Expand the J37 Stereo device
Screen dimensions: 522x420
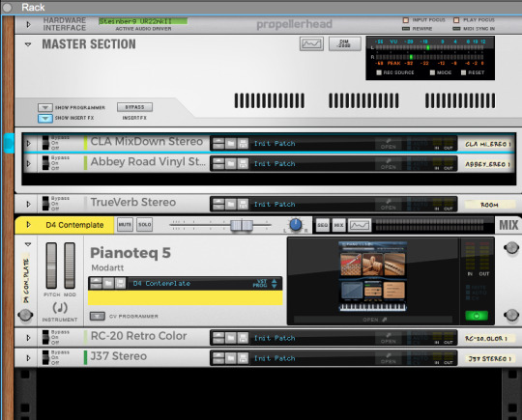29,358
